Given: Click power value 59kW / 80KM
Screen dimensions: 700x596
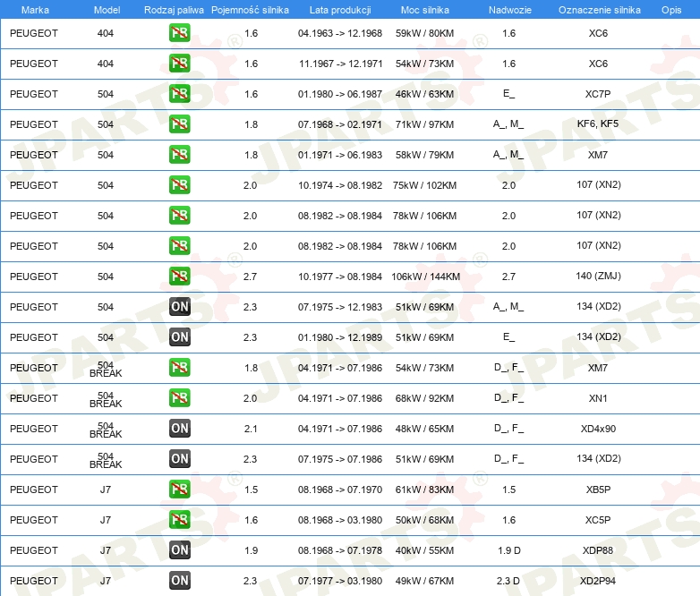Looking at the screenshot, I should (x=424, y=33).
